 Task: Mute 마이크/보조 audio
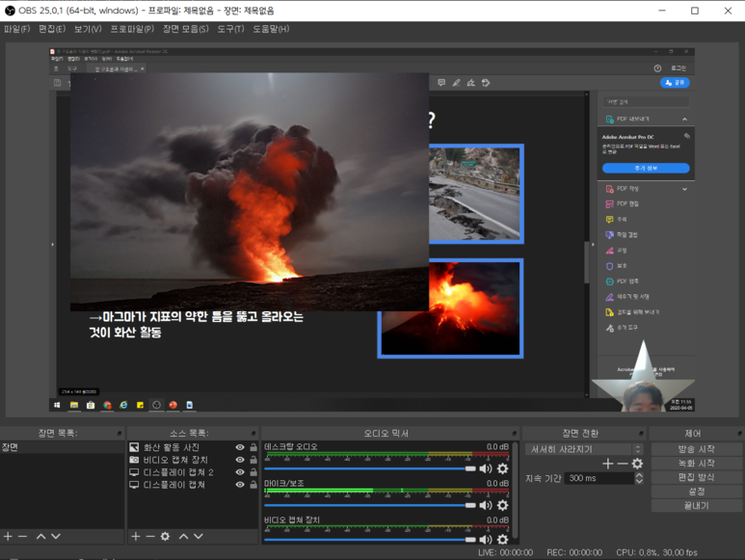[x=486, y=505]
